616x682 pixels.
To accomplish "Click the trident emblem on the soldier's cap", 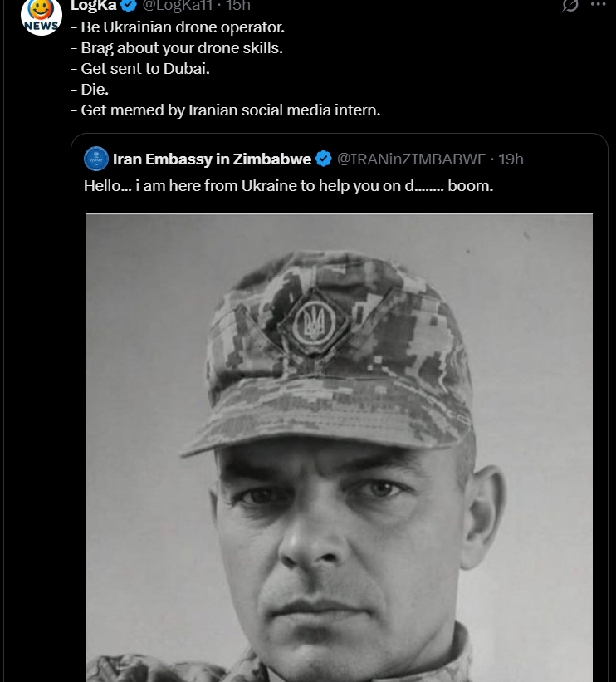I will click(x=314, y=320).
